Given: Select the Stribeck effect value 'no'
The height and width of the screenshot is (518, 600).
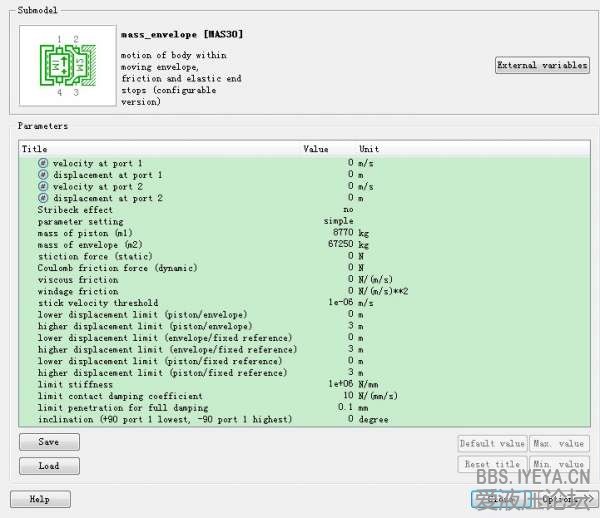Looking at the screenshot, I should coord(347,210).
